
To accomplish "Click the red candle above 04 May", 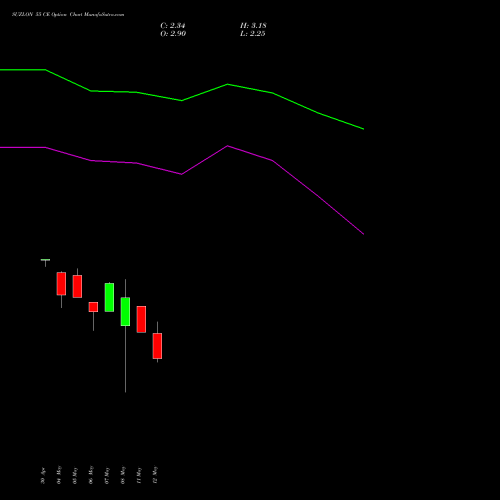I will (x=61, y=284).
